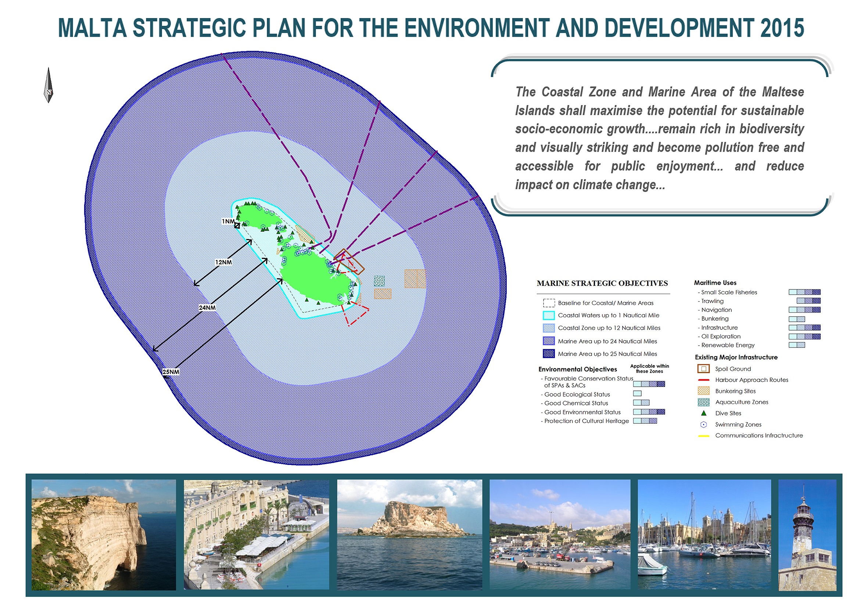Click the Bunkering Sites legend swatch
The image size is (868, 613).
[703, 391]
